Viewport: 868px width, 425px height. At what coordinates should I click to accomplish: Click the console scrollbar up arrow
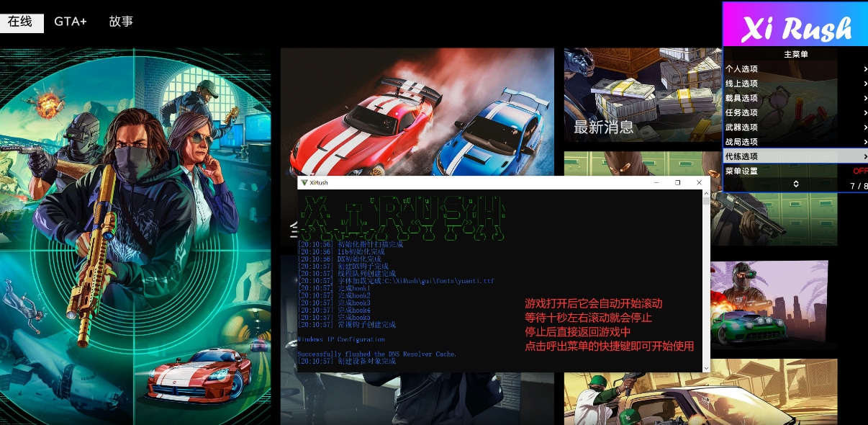pos(705,194)
